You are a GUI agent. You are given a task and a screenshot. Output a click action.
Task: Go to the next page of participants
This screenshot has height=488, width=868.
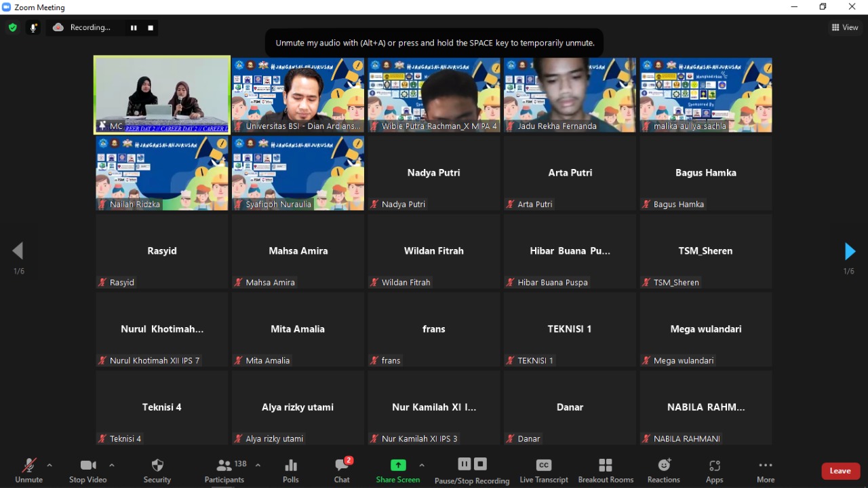point(850,251)
